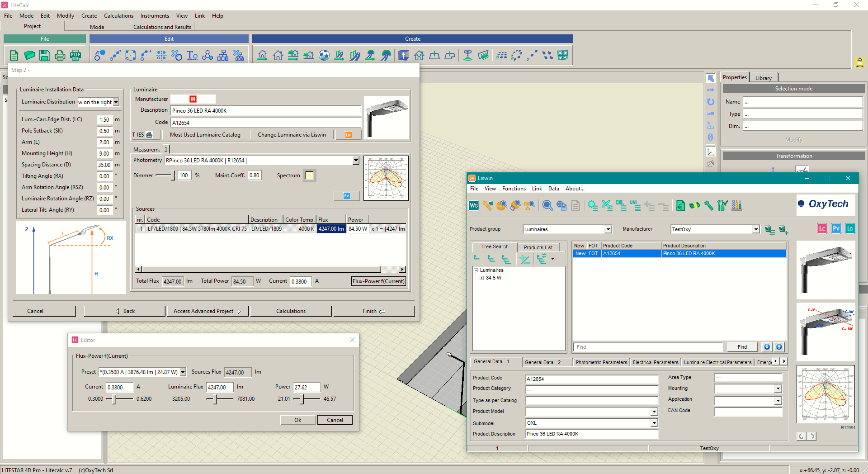The height and width of the screenshot is (474, 868).
Task: Click the WG icon in Liswin toolbar
Action: pyautogui.click(x=474, y=205)
